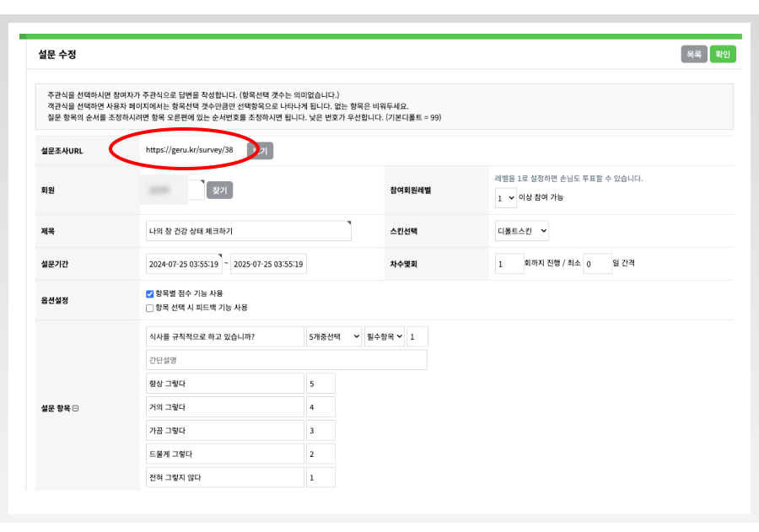Viewport: 759px width, 532px height.
Task: Click 찾기 button beside the 회원 field
Action: (219, 191)
